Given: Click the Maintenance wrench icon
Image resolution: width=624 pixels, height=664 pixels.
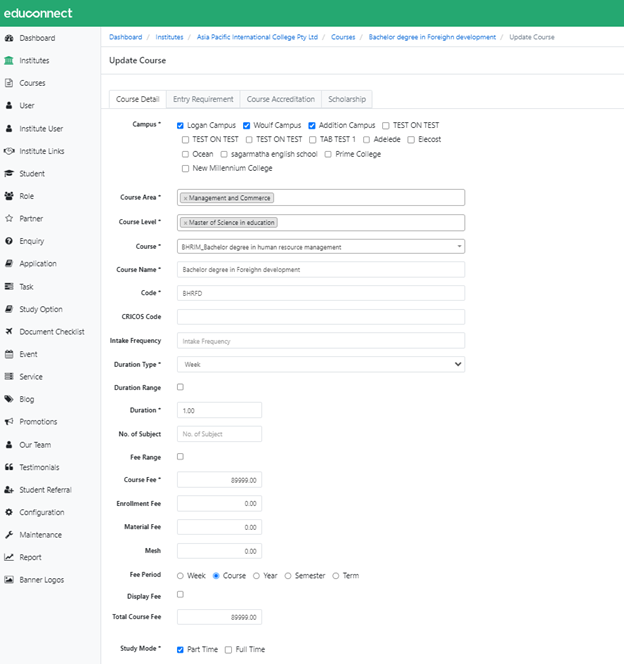Looking at the screenshot, I should point(9,535).
